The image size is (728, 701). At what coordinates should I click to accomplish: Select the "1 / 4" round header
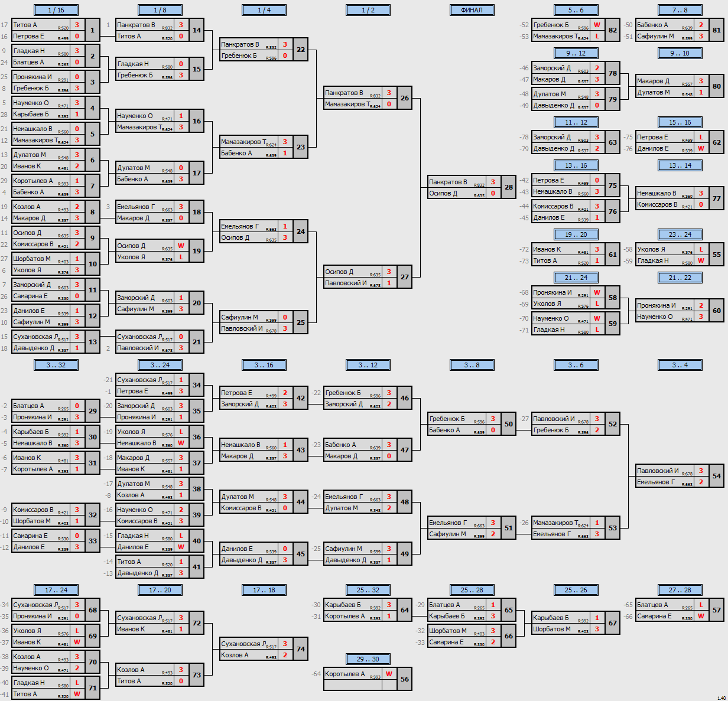click(264, 10)
